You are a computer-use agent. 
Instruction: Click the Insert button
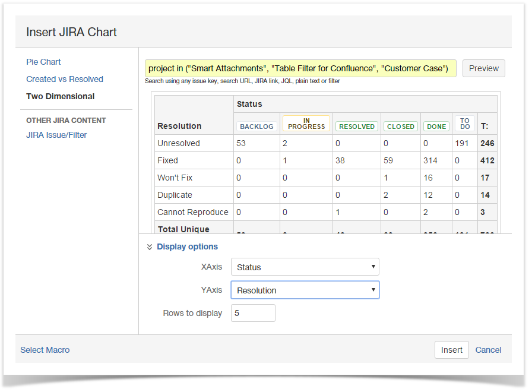451,350
